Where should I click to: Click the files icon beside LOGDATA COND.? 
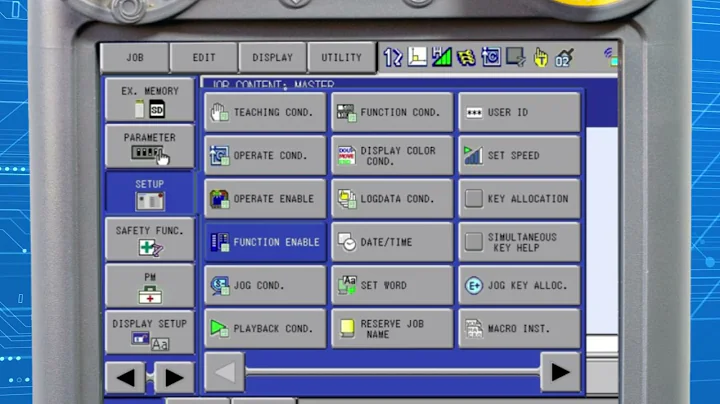pyautogui.click(x=347, y=198)
